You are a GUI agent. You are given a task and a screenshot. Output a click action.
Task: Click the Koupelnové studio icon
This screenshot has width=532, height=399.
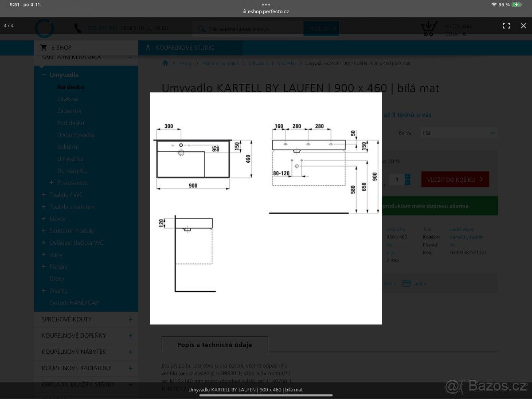[148, 47]
